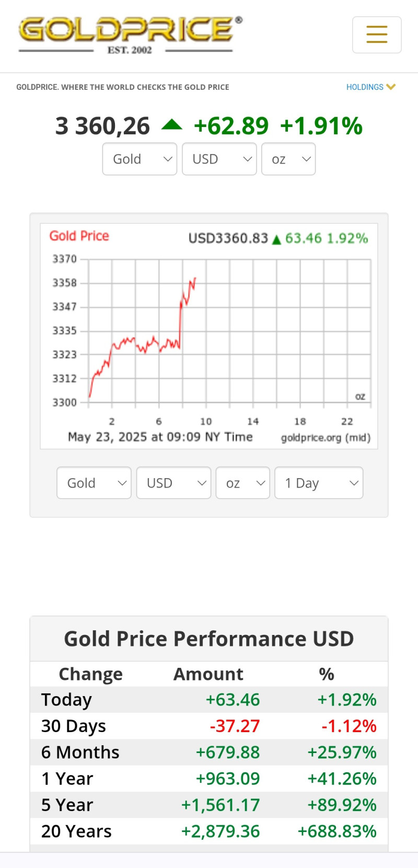Open the top Gold metal dropdown
Screen dimensions: 418x868
(x=140, y=159)
